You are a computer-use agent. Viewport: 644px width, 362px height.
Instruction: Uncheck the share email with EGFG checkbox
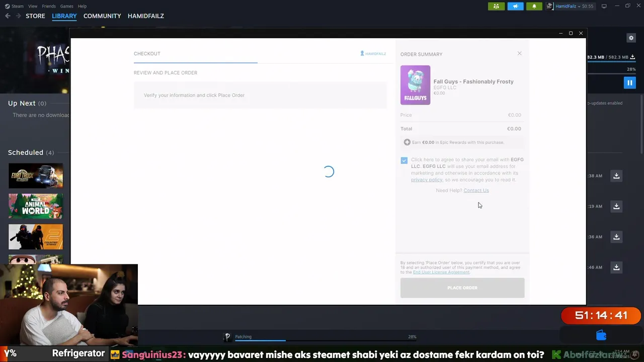pyautogui.click(x=404, y=160)
